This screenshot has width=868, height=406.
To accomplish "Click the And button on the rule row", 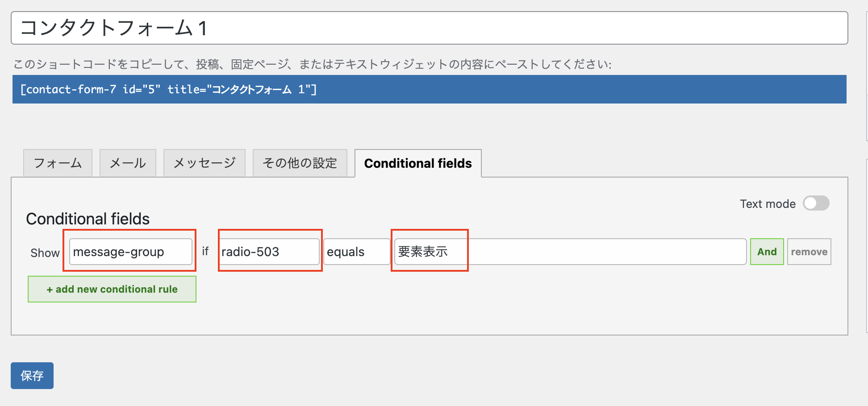I will point(767,252).
